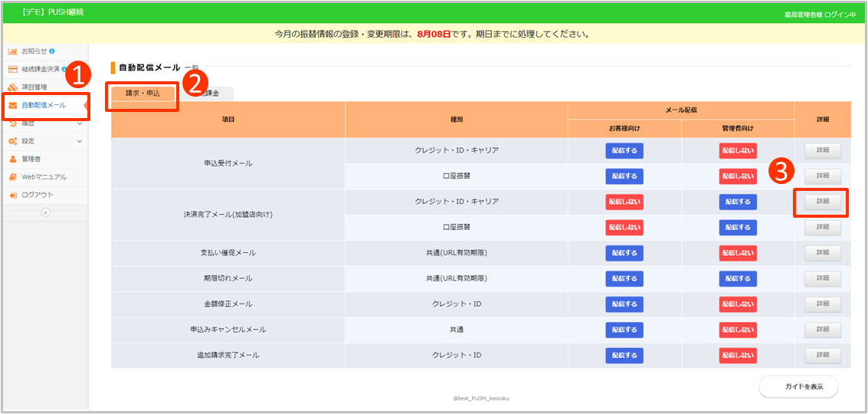
Task: Click the 管理者 person icon
Action: coord(12,159)
